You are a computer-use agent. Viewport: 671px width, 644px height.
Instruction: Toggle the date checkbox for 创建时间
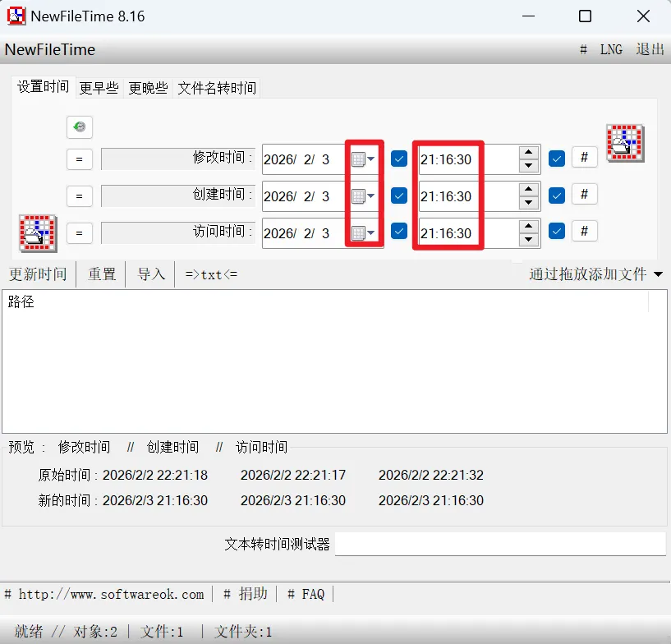399,195
